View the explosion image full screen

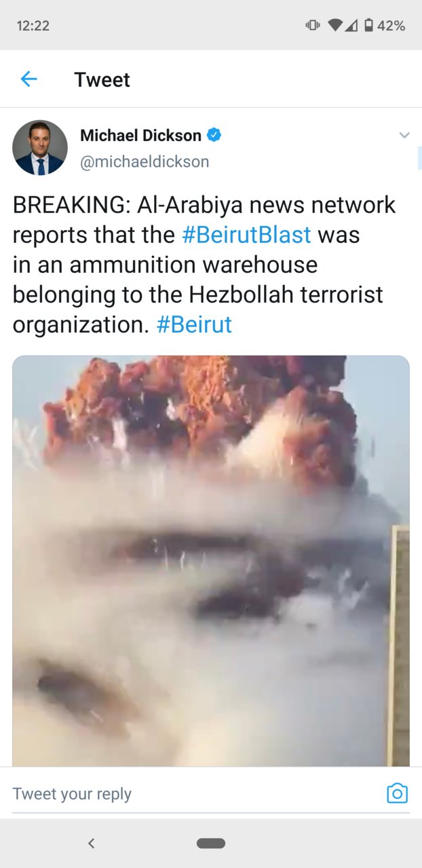[x=211, y=561]
